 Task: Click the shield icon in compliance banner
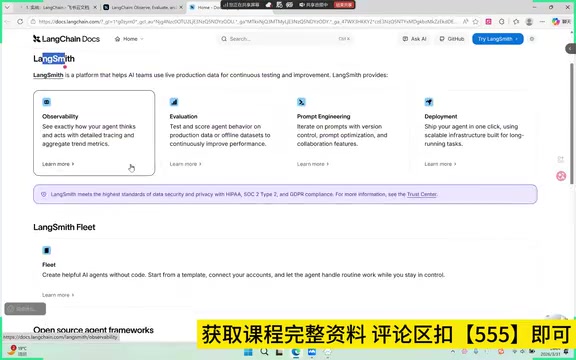[x=44, y=194]
